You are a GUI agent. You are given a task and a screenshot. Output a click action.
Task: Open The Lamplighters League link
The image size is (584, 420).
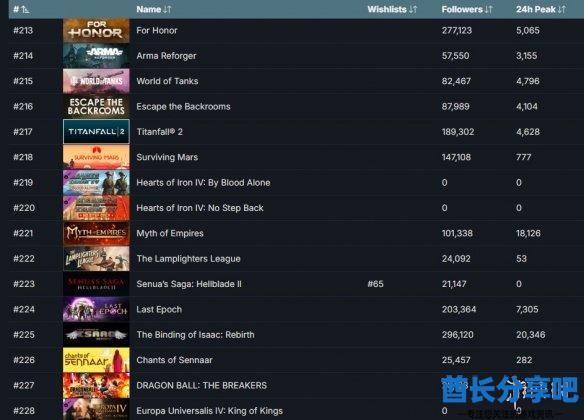[188, 258]
